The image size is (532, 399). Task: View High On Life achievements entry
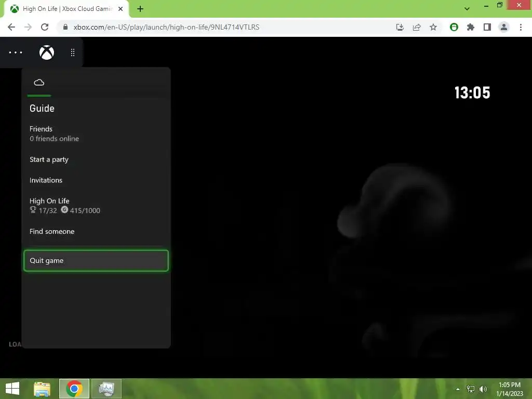pyautogui.click(x=96, y=206)
